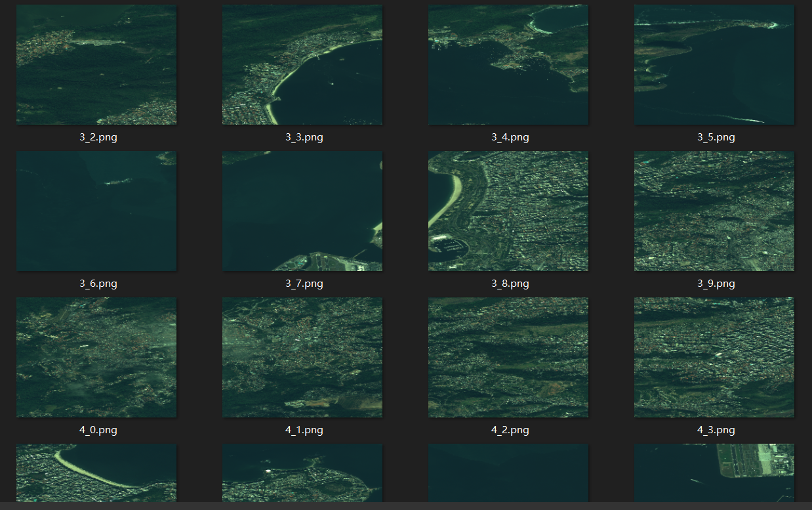This screenshot has height=510, width=812.
Task: Click the 3_5.png filename text
Action: point(716,137)
